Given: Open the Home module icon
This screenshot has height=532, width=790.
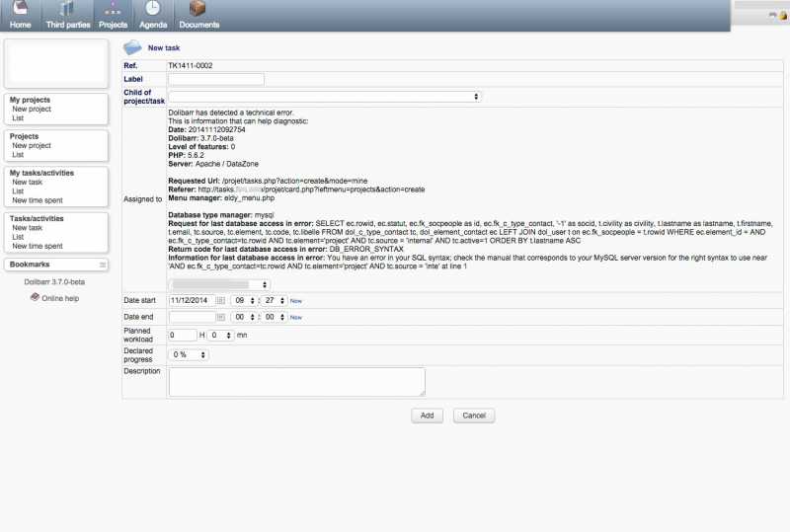Looking at the screenshot, I should coord(20,9).
